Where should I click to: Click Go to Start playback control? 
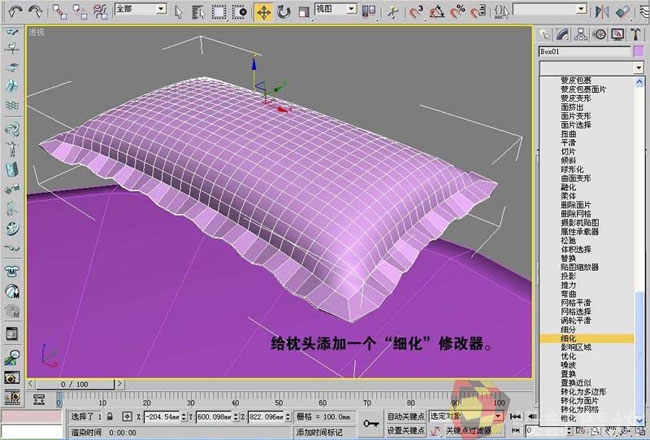click(x=515, y=416)
